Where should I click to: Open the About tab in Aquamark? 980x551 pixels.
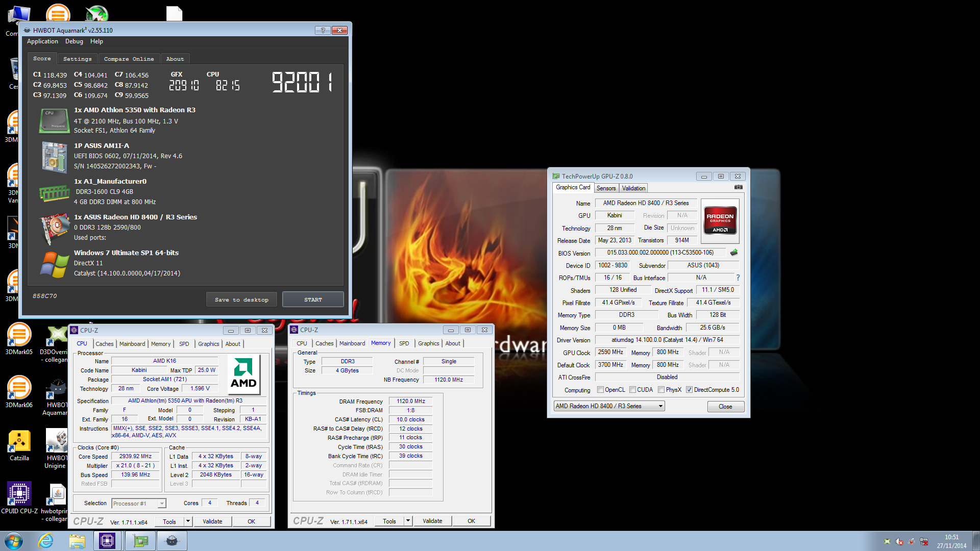click(x=175, y=59)
